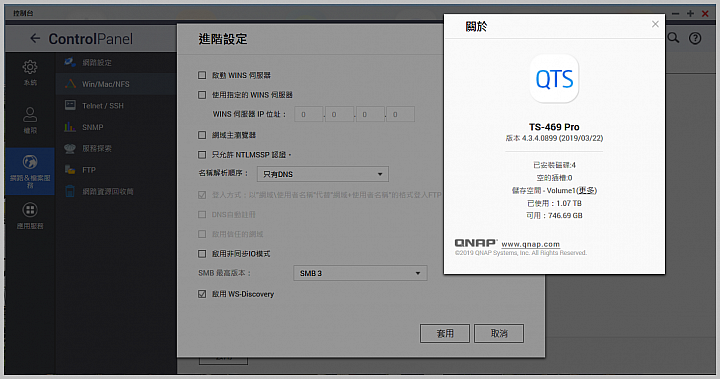The image size is (720, 379).
Task: Click the QNAP logo
Action: tap(476, 243)
